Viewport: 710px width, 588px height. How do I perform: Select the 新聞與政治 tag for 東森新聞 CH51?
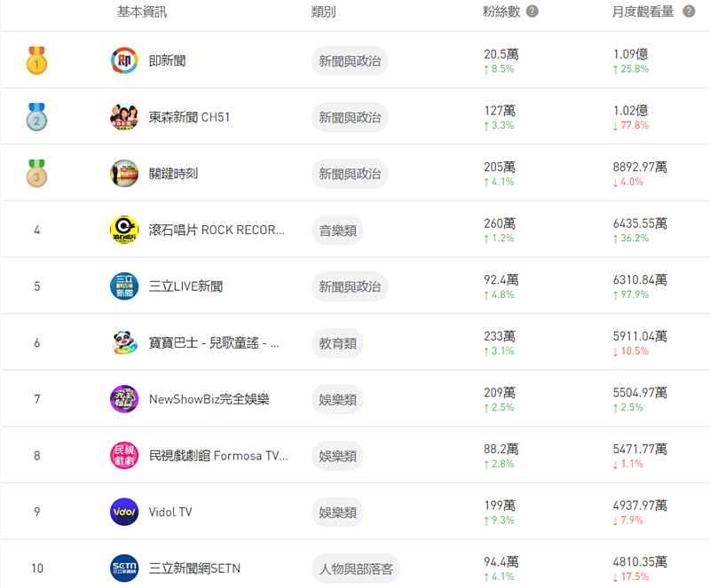tap(350, 117)
